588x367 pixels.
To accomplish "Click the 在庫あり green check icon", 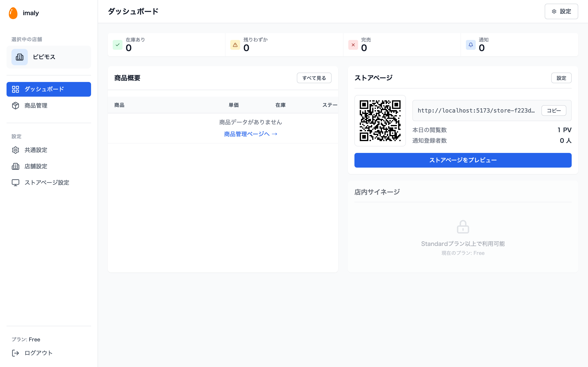I will tap(118, 45).
